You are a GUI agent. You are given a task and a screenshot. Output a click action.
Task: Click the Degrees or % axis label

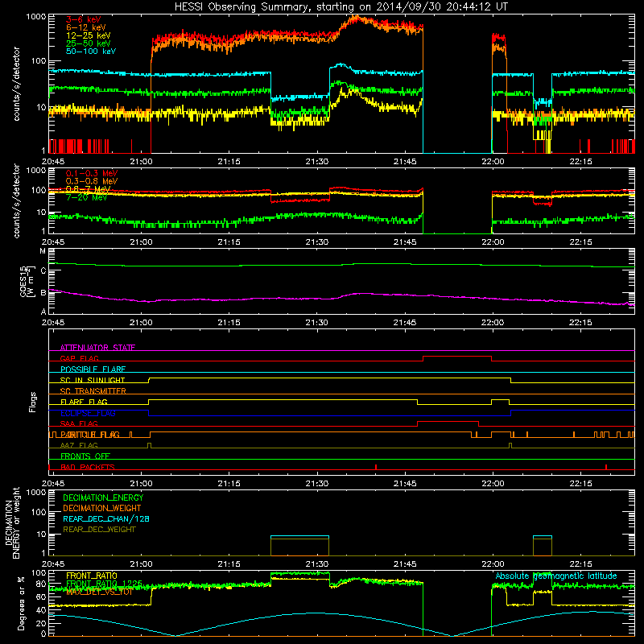21,603
